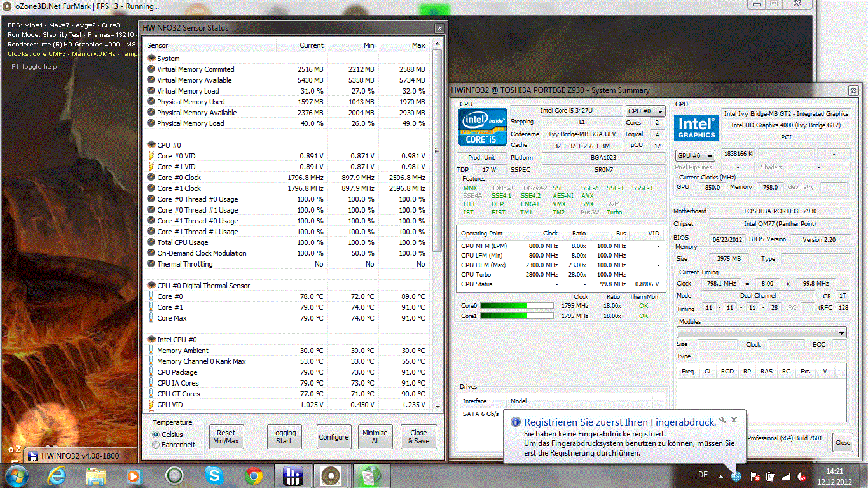
Task: Open the GPU #0 selector dropdown
Action: [695, 155]
